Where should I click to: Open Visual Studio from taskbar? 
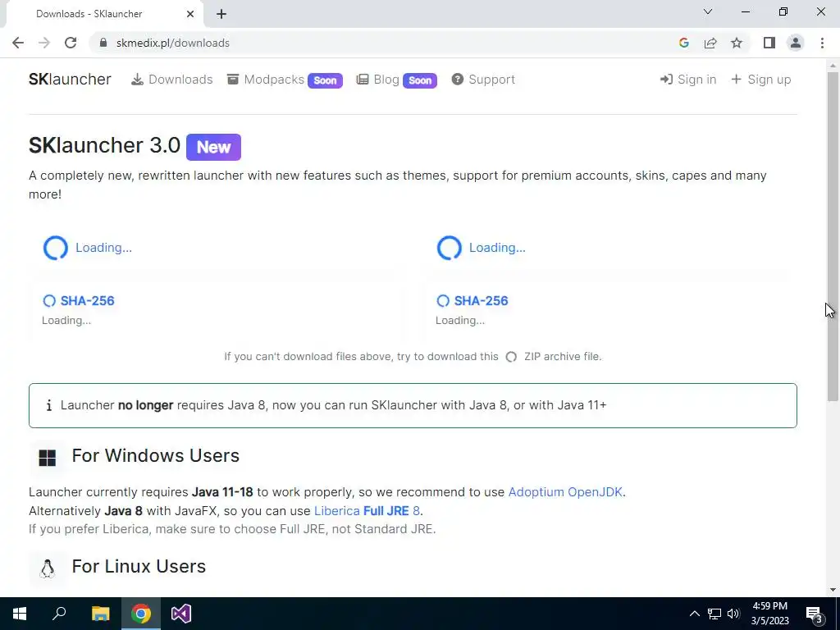click(x=181, y=614)
